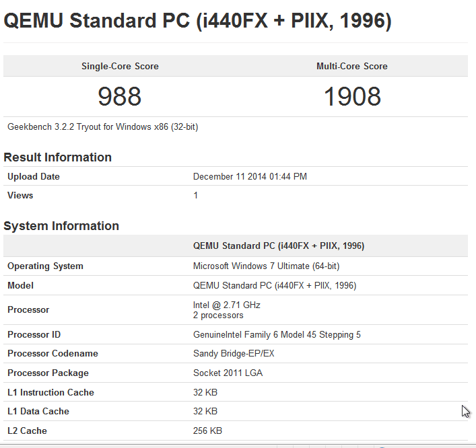
Task: Click the L1 Instruction Cache row label
Action: coord(50,393)
